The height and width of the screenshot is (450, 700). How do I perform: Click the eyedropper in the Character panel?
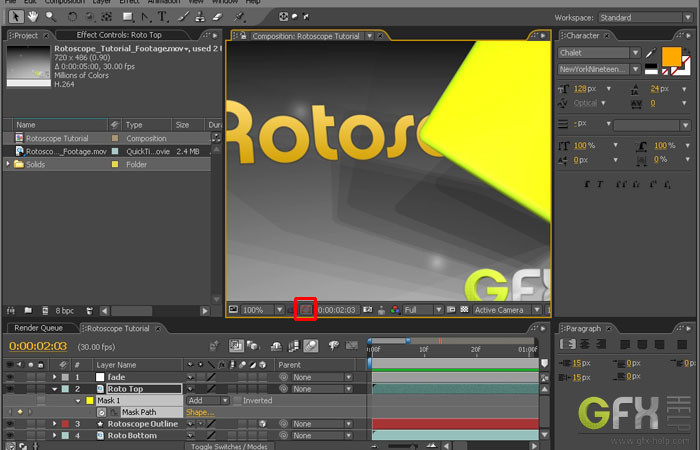pos(652,53)
